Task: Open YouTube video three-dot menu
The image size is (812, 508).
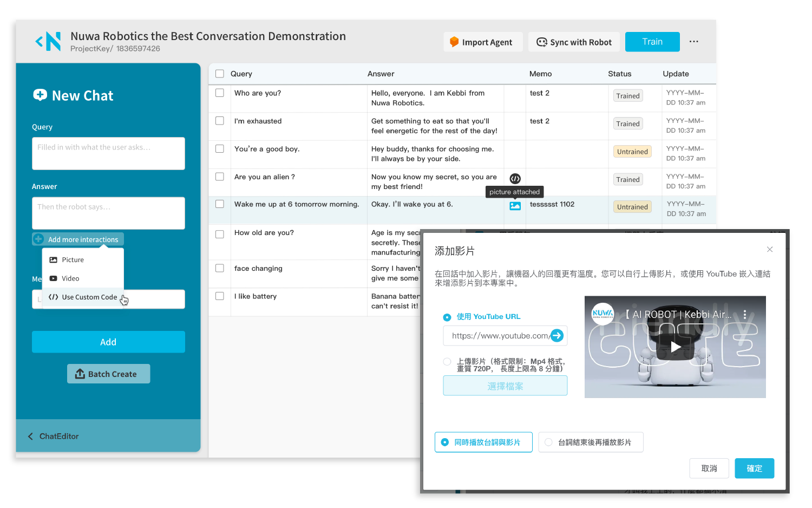Action: coord(745,314)
